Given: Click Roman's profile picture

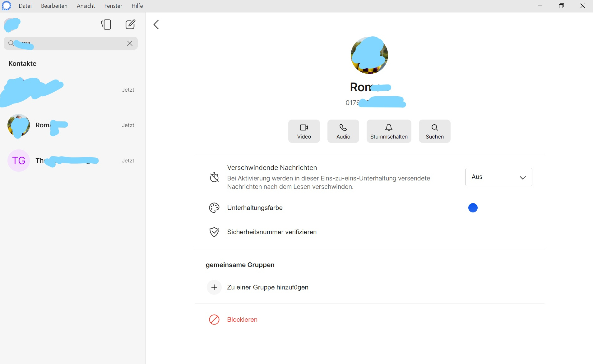Looking at the screenshot, I should pyautogui.click(x=369, y=55).
